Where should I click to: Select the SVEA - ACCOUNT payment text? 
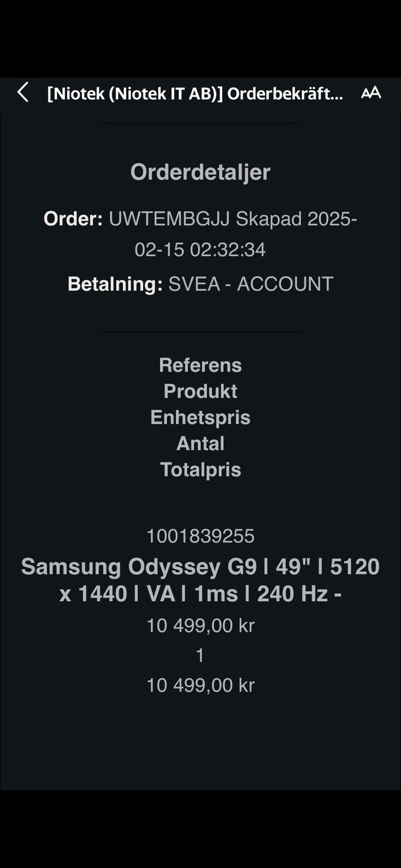tap(251, 284)
